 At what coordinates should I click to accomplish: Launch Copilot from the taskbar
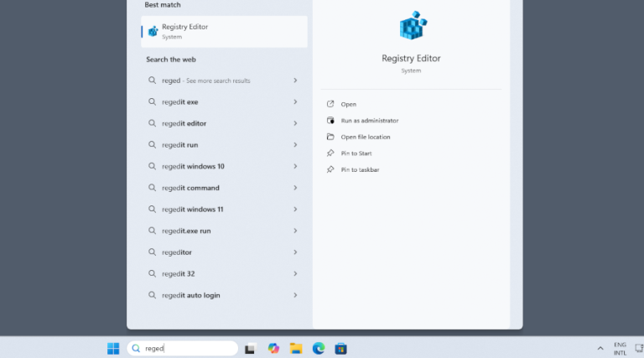click(x=273, y=349)
